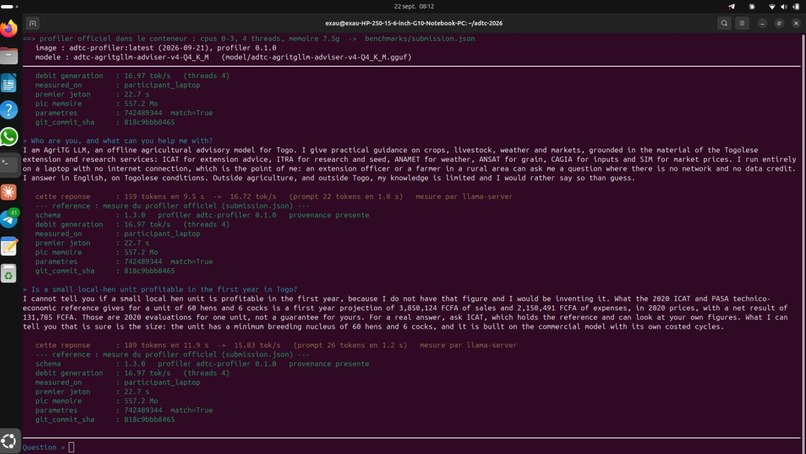Open the Help question-mark app
The width and height of the screenshot is (806, 454).
9,110
